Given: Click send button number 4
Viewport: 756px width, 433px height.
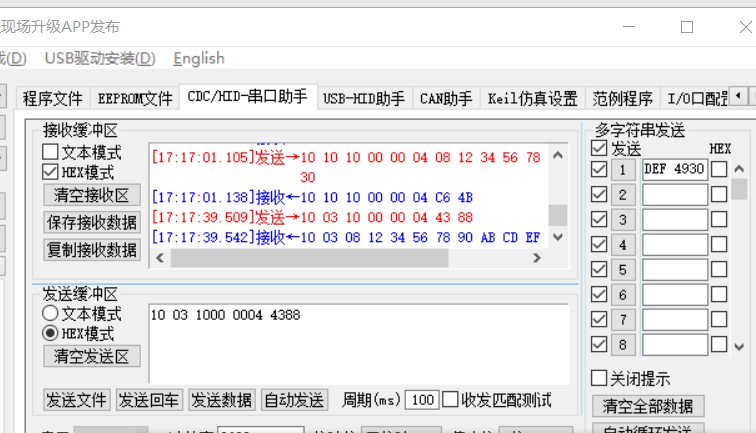Looking at the screenshot, I should (623, 245).
